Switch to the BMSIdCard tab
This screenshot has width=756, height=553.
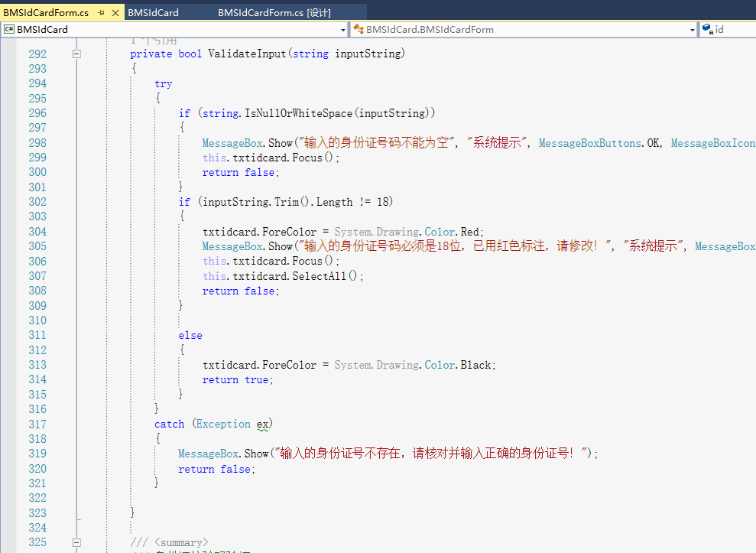point(153,12)
